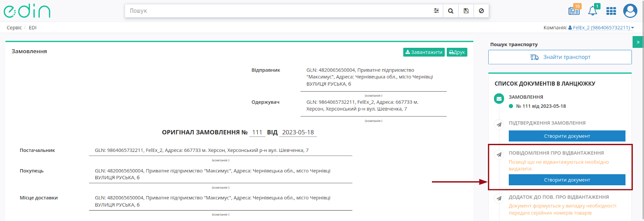Screen dimensions: 644x221
Task: Click the Постачальник GLN address value
Action: coord(202,150)
